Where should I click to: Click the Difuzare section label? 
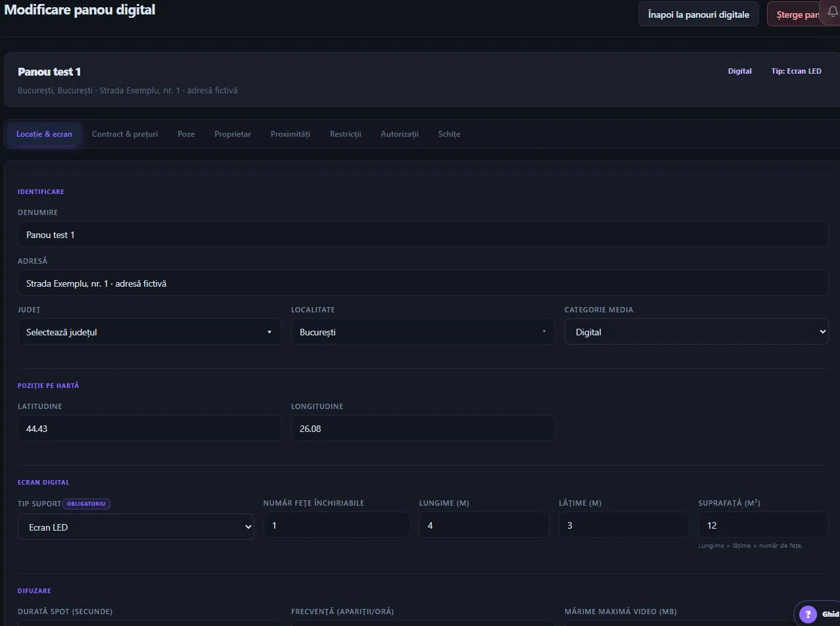34,590
